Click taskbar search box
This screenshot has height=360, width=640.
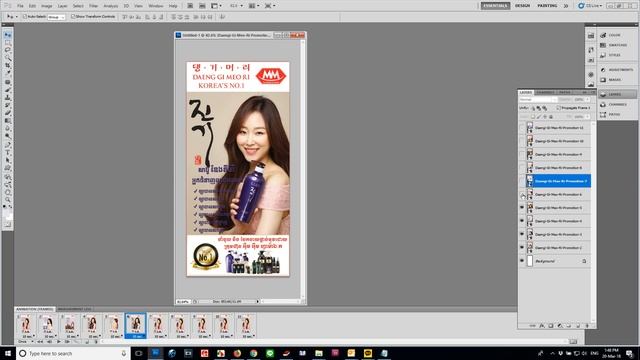(x=73, y=353)
